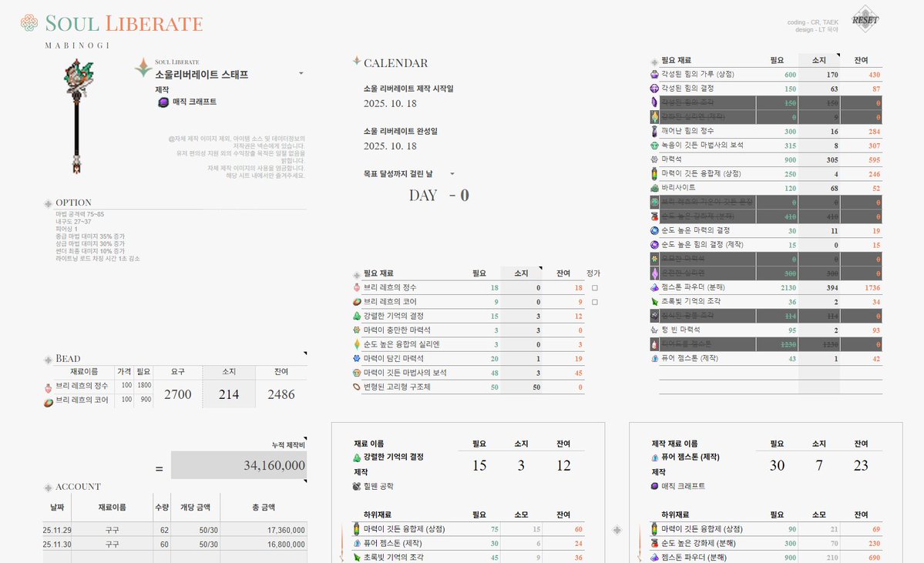The width and height of the screenshot is (924, 563).
Task: Click the 변형된 고리형 구조체 icon
Action: [357, 387]
